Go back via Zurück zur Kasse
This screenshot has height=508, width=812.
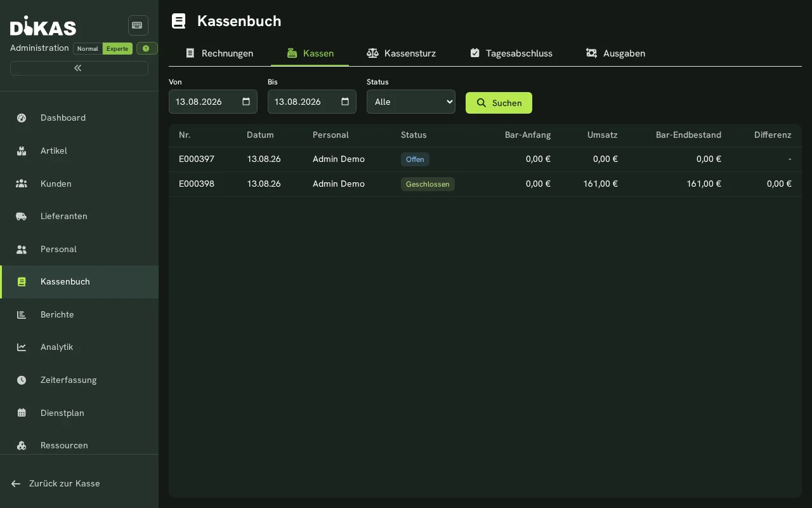[x=56, y=483]
